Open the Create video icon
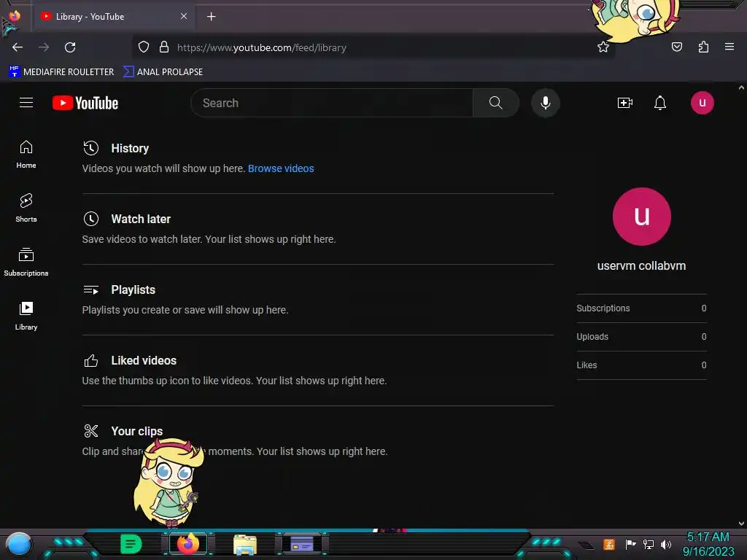Image resolution: width=747 pixels, height=560 pixels. tap(625, 103)
